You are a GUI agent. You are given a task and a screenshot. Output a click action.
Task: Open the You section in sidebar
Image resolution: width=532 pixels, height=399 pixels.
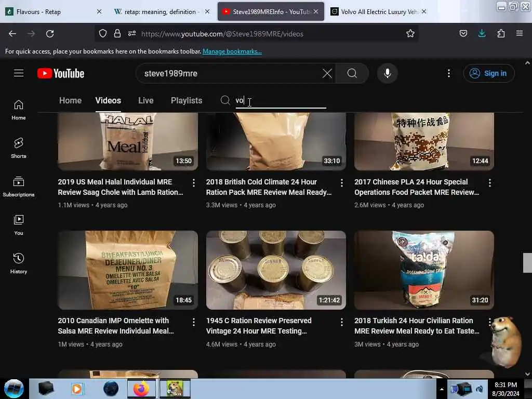pos(19,224)
